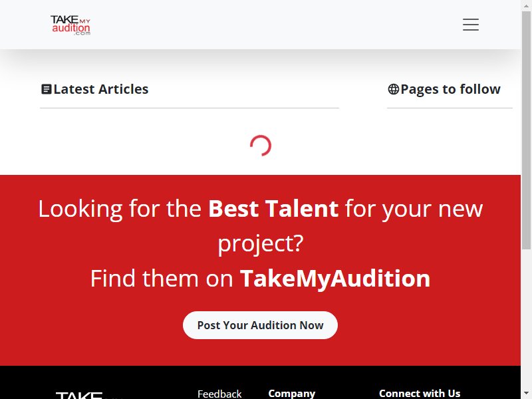This screenshot has width=532, height=399.
Task: Click the Connect with Us footer heading
Action: pos(420,394)
